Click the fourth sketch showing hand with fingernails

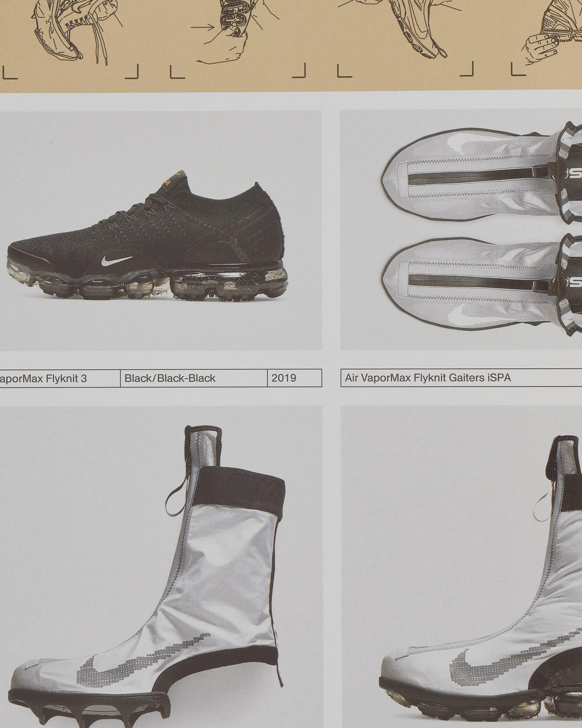coord(552,33)
